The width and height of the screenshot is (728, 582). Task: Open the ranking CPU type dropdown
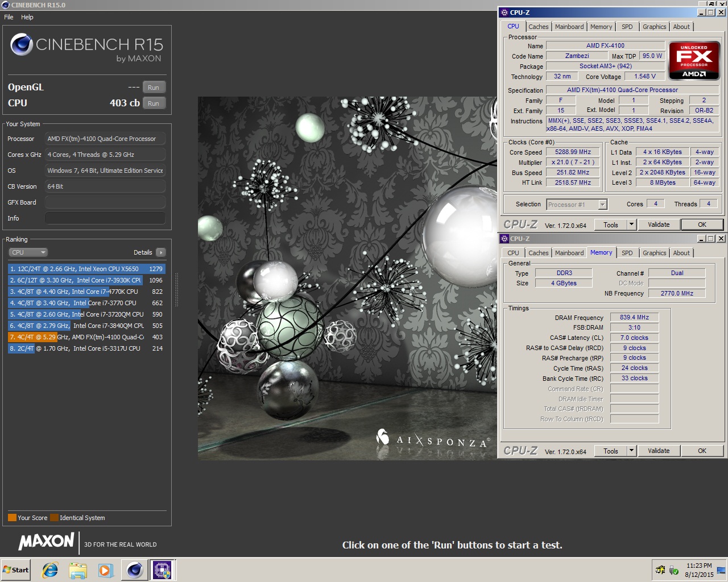28,252
